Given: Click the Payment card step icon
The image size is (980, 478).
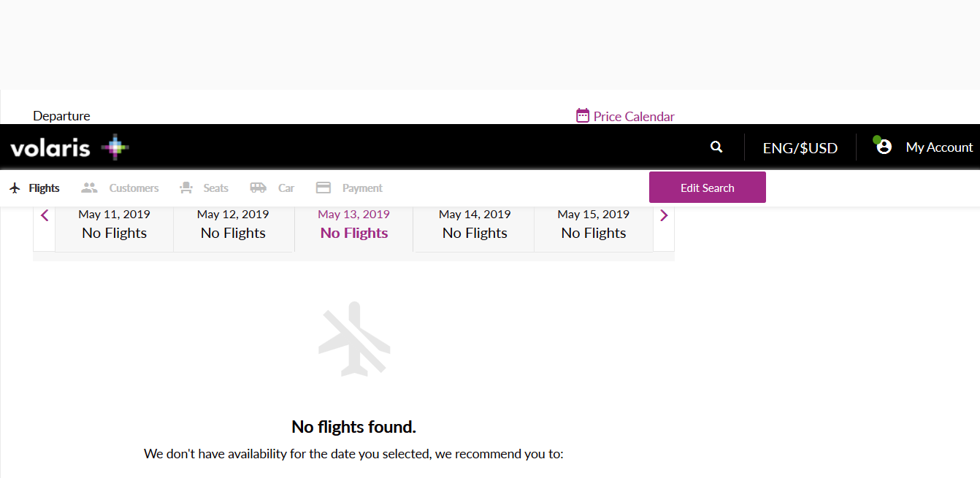Looking at the screenshot, I should (x=324, y=188).
